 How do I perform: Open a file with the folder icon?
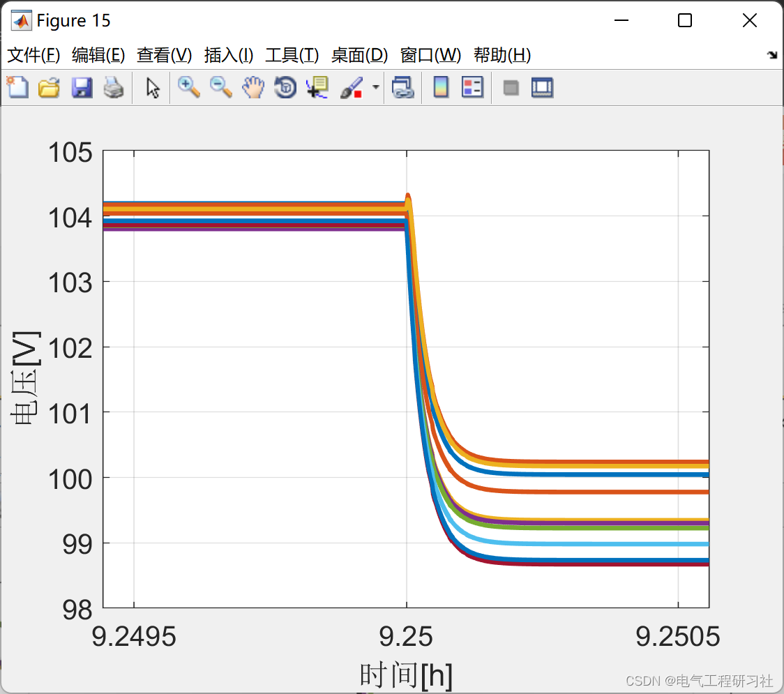click(49, 88)
